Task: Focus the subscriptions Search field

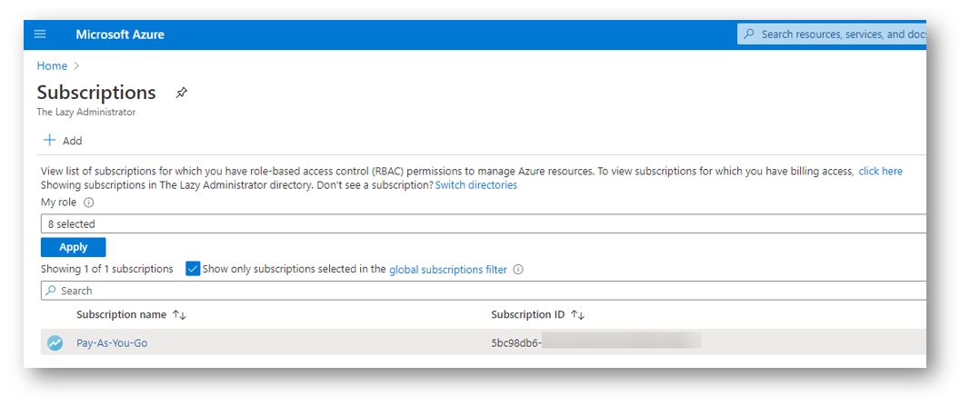Action: pos(483,291)
